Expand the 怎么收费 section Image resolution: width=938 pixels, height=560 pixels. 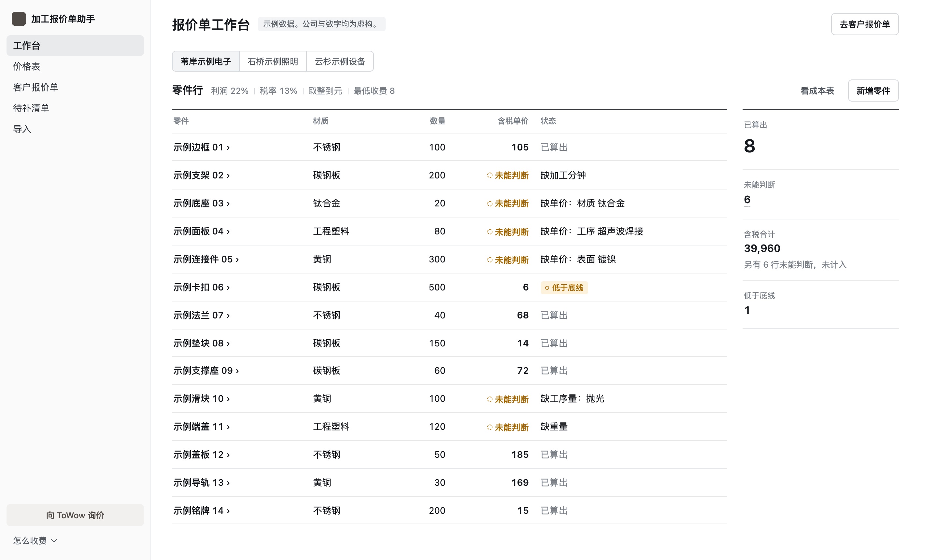(35, 540)
